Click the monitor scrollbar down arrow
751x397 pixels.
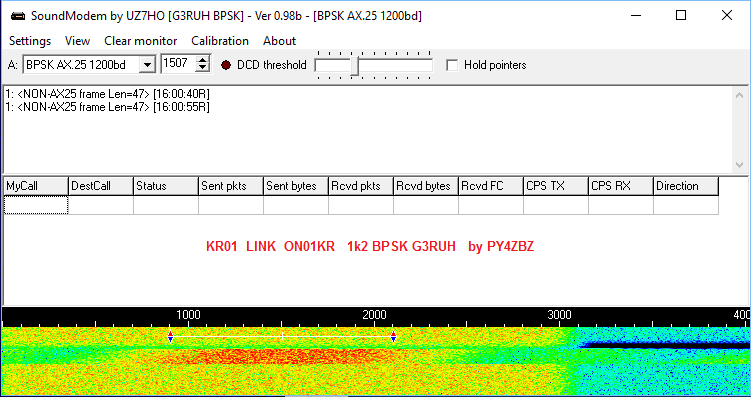coord(740,165)
